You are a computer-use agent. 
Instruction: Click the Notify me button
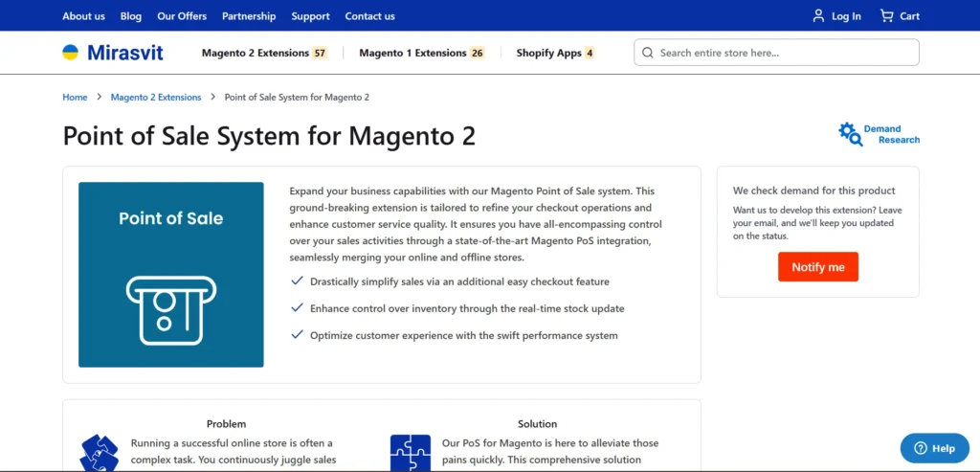818,267
